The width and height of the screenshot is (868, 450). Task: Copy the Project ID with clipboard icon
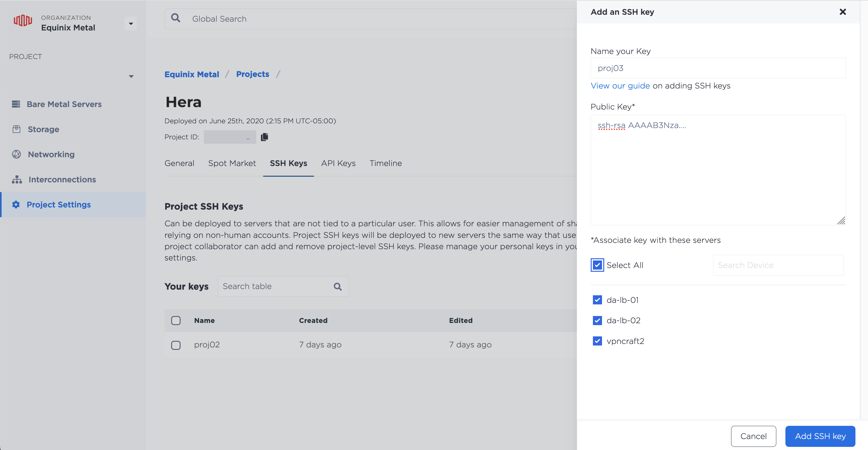(x=264, y=137)
